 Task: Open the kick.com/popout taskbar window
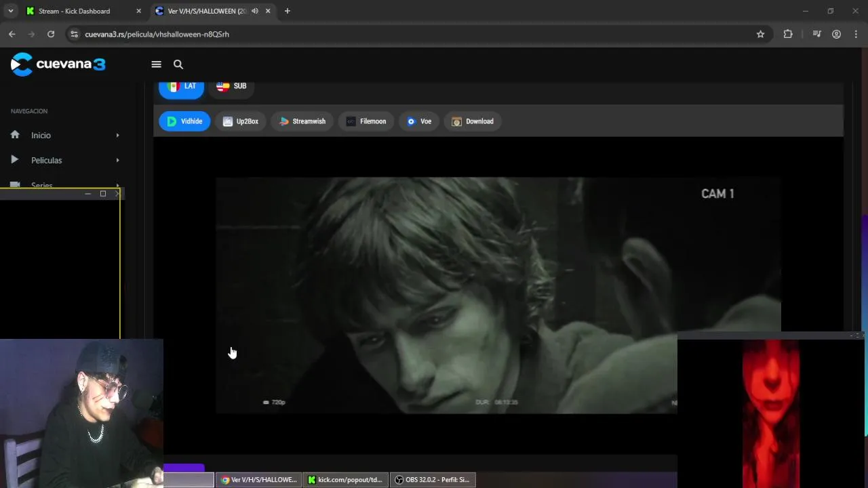coord(345,480)
